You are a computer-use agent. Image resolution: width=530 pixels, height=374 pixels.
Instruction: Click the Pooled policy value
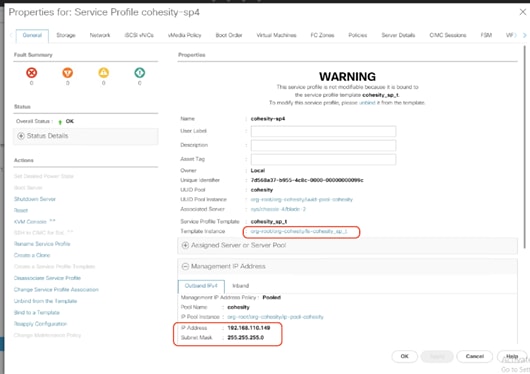pos(272,298)
